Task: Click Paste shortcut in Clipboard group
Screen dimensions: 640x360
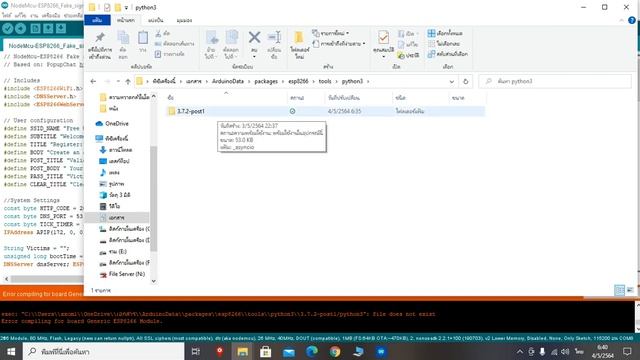Action: [x=169, y=54]
